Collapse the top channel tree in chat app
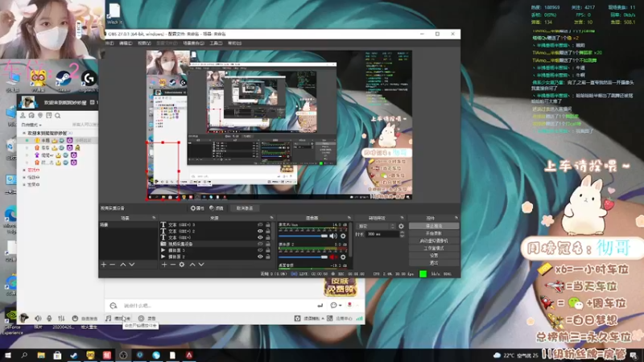644x362 pixels. pos(24,133)
